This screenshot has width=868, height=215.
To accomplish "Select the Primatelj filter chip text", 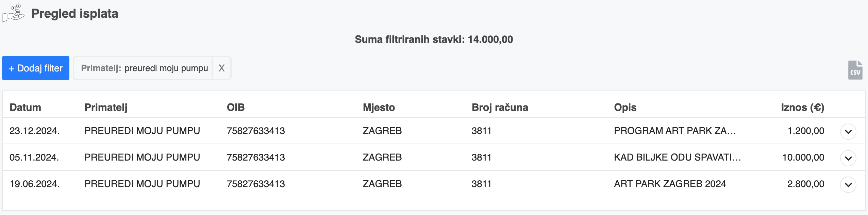I will [145, 68].
